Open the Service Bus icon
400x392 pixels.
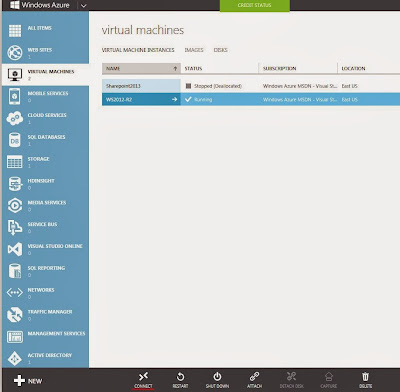click(15, 227)
